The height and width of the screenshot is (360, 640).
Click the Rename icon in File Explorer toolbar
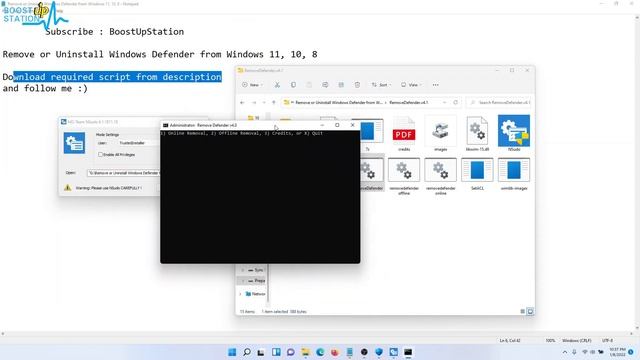click(325, 85)
